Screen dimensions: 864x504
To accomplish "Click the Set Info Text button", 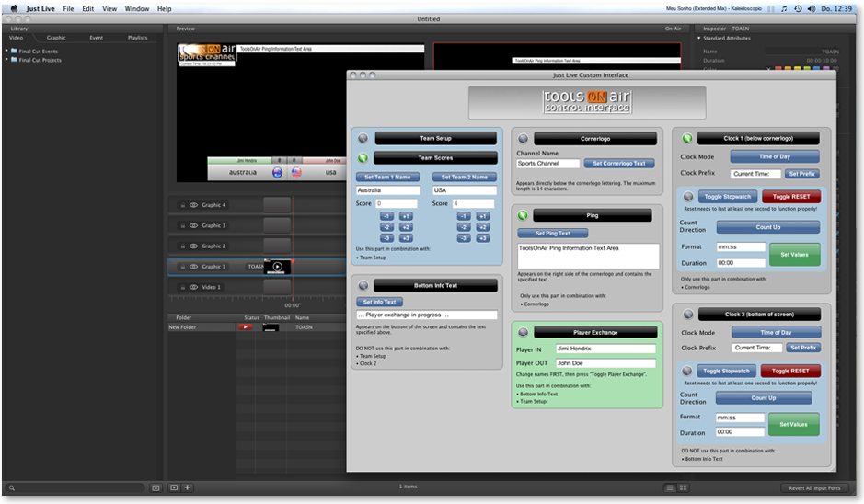I will click(379, 302).
